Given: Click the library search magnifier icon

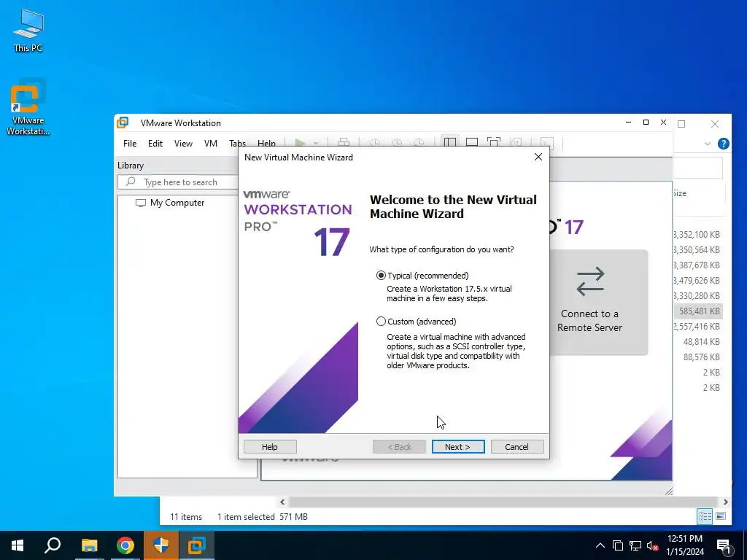Looking at the screenshot, I should [131, 182].
